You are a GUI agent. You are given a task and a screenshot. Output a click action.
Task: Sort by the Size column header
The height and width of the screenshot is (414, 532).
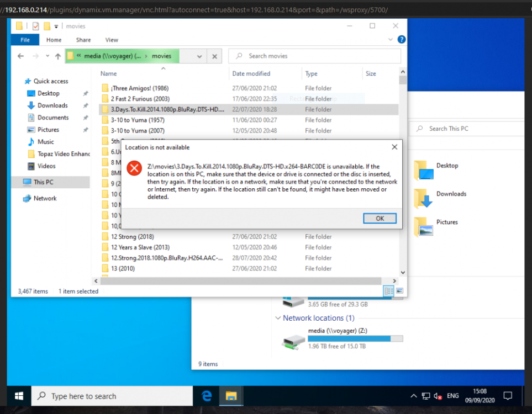(x=371, y=73)
